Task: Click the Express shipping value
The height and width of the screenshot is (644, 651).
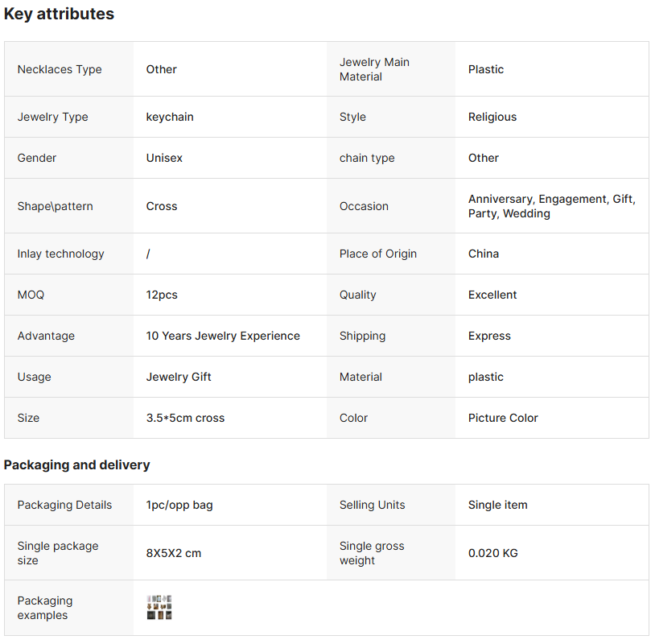Action: pyautogui.click(x=489, y=336)
